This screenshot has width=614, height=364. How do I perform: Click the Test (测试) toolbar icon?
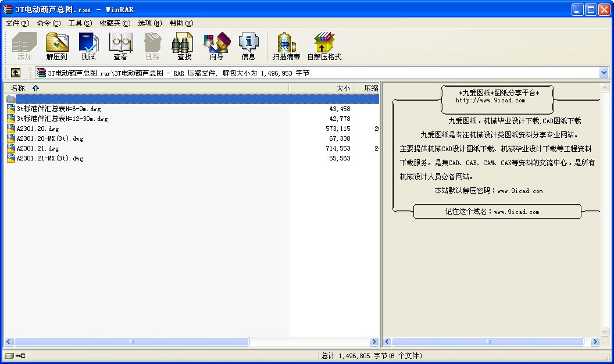[x=88, y=46]
